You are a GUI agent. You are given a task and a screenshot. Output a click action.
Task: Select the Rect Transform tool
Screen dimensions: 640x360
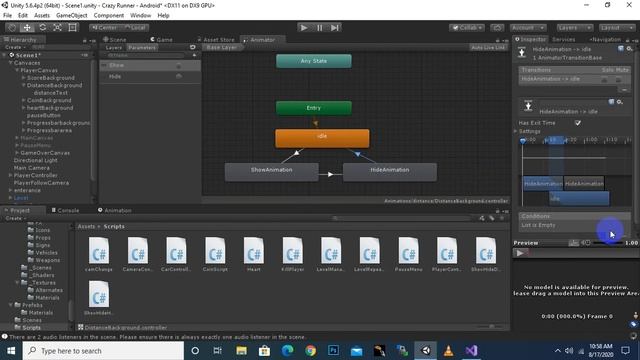73,28
